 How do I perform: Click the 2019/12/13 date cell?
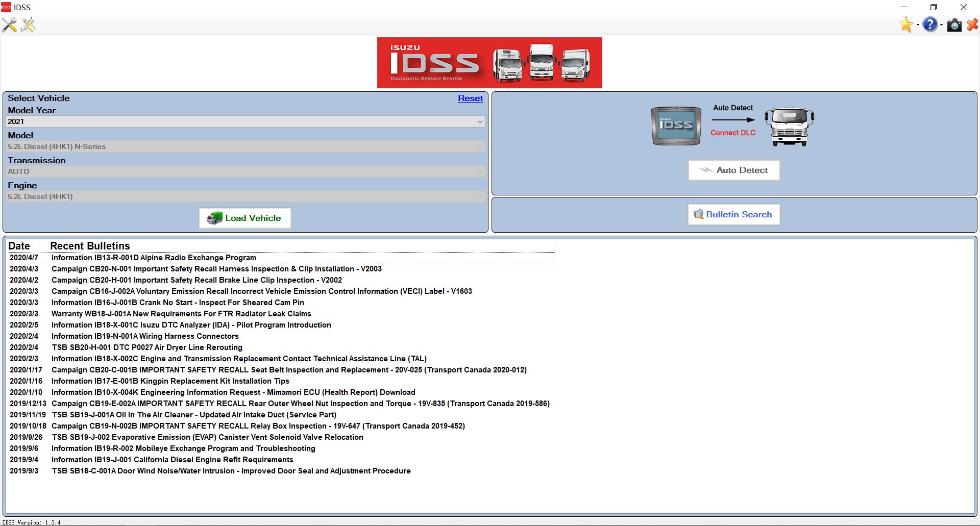click(28, 404)
